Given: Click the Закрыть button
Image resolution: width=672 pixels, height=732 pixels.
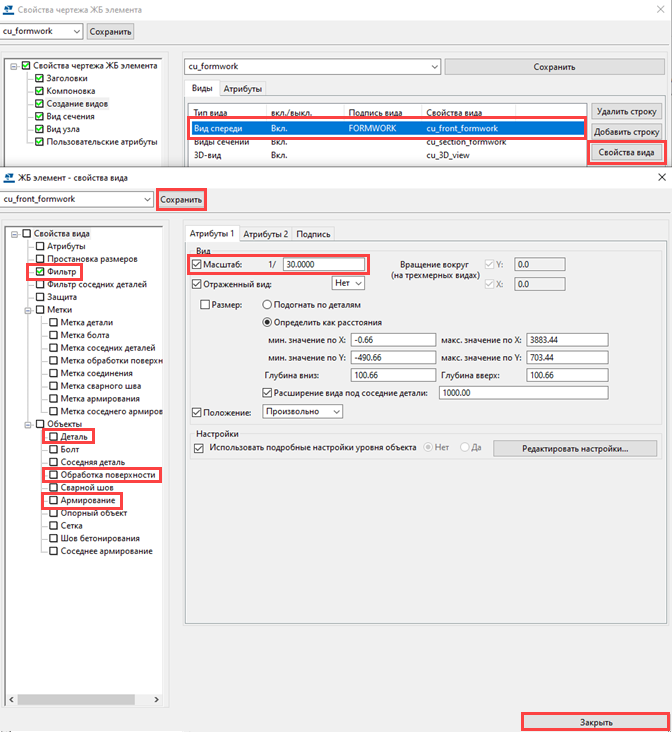Looking at the screenshot, I should click(x=595, y=721).
